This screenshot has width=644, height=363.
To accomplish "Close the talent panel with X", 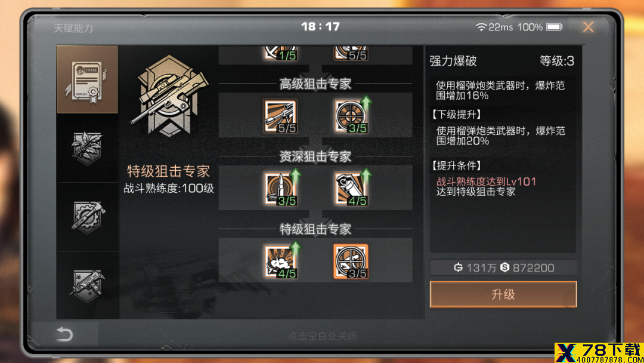I will (588, 27).
